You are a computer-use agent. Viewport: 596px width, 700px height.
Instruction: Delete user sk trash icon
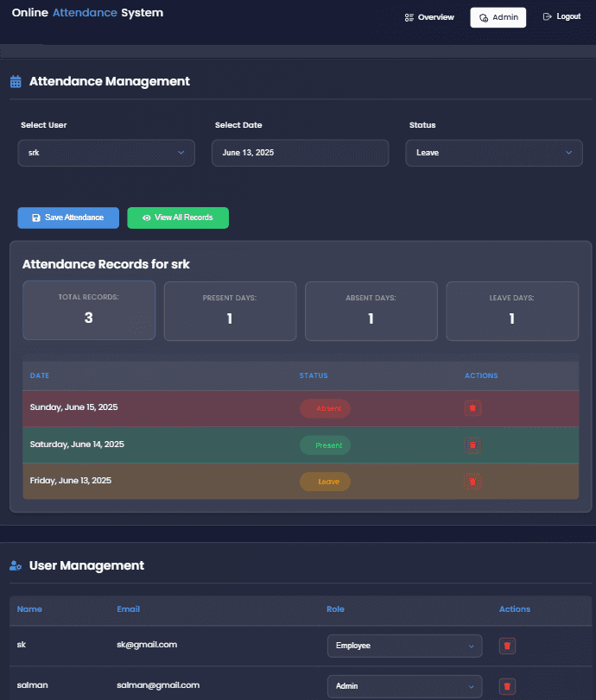[507, 646]
